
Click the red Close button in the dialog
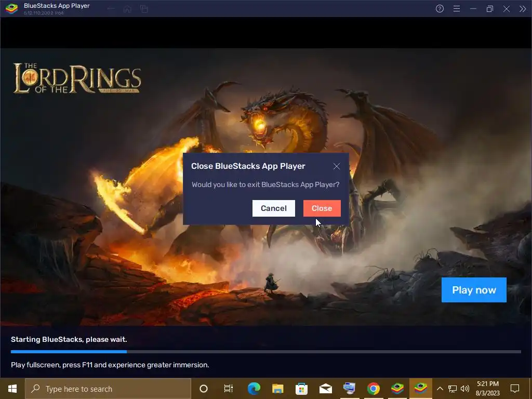[322, 208]
